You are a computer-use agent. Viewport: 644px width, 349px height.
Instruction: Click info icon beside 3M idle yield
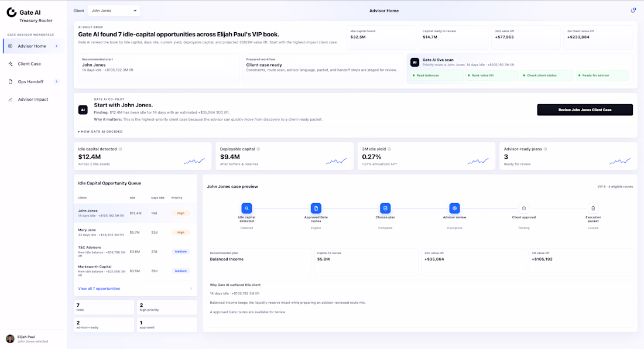389,149
